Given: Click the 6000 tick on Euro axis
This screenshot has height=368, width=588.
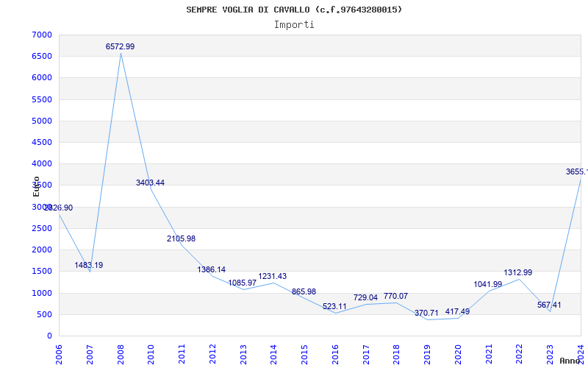Looking at the screenshot, I should (x=42, y=78).
